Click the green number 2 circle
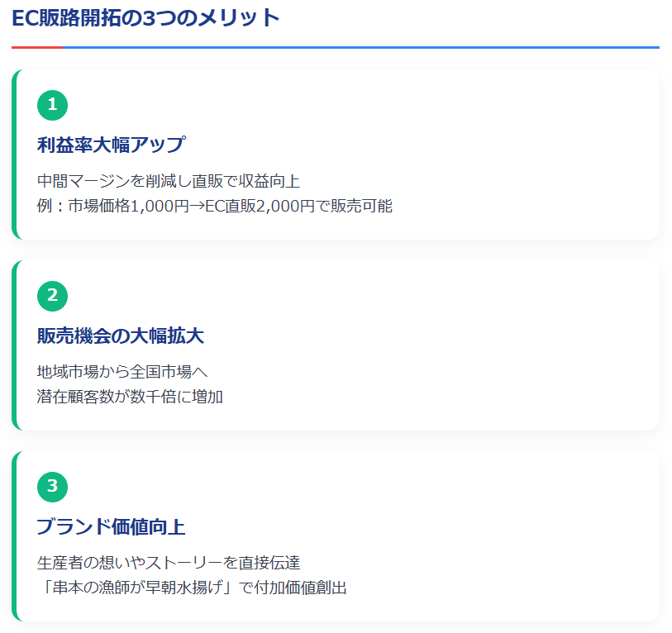The image size is (672, 633). tap(52, 295)
